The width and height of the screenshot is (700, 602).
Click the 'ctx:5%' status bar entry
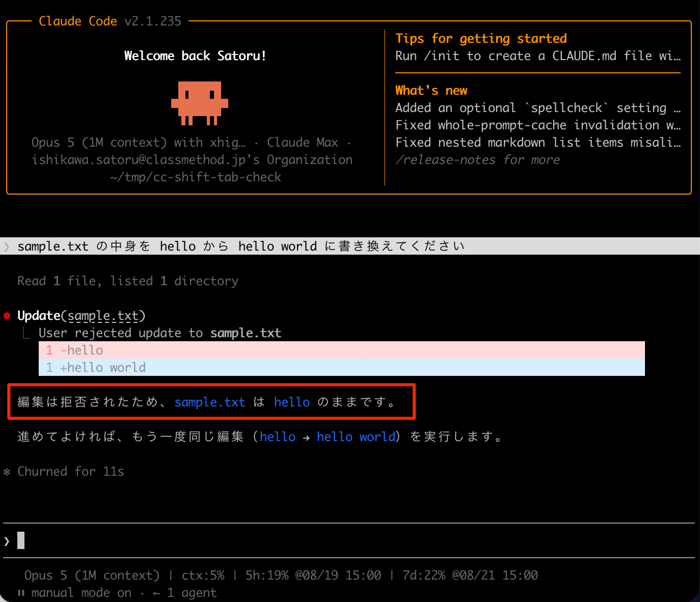pos(203,576)
